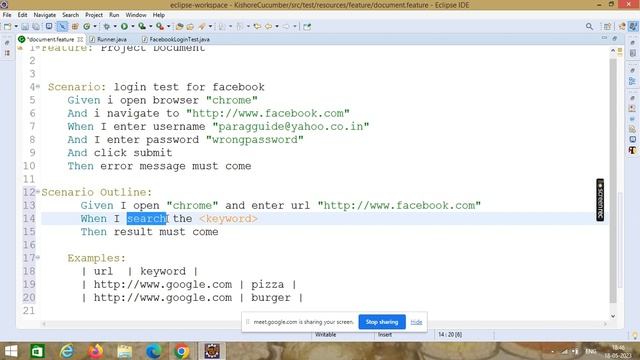This screenshot has width=640, height=360.
Task: Expand the External Tools dropdown arrow
Action: pyautogui.click(x=169, y=27)
